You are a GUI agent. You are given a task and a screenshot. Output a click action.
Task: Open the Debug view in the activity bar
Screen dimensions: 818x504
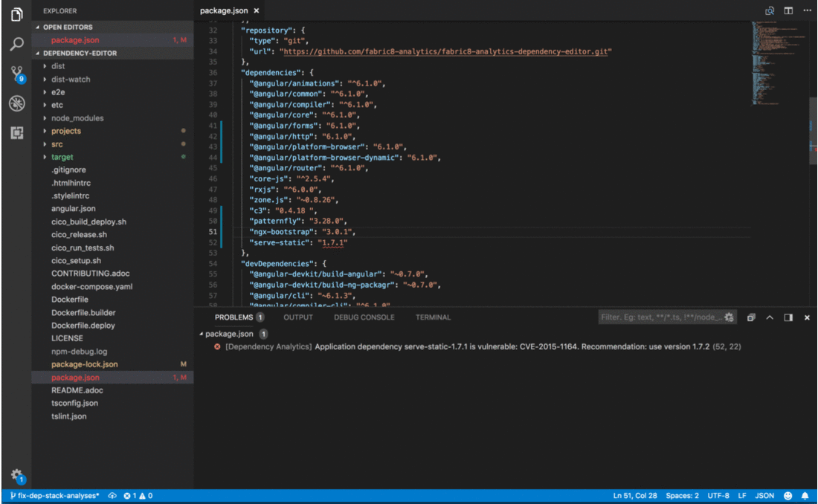(x=15, y=103)
